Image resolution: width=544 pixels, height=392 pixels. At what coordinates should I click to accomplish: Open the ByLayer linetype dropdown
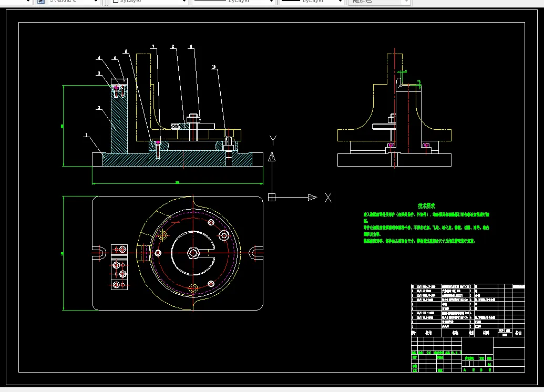271,2
